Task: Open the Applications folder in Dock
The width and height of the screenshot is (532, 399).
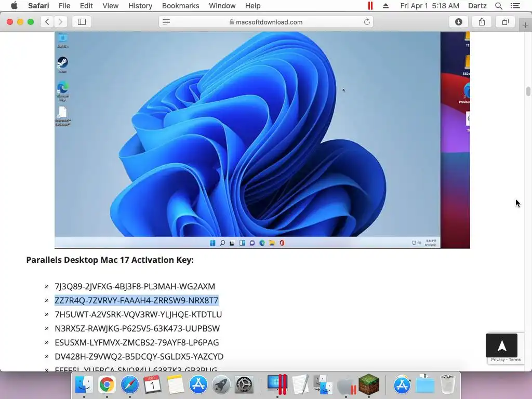Action: click(x=402, y=385)
